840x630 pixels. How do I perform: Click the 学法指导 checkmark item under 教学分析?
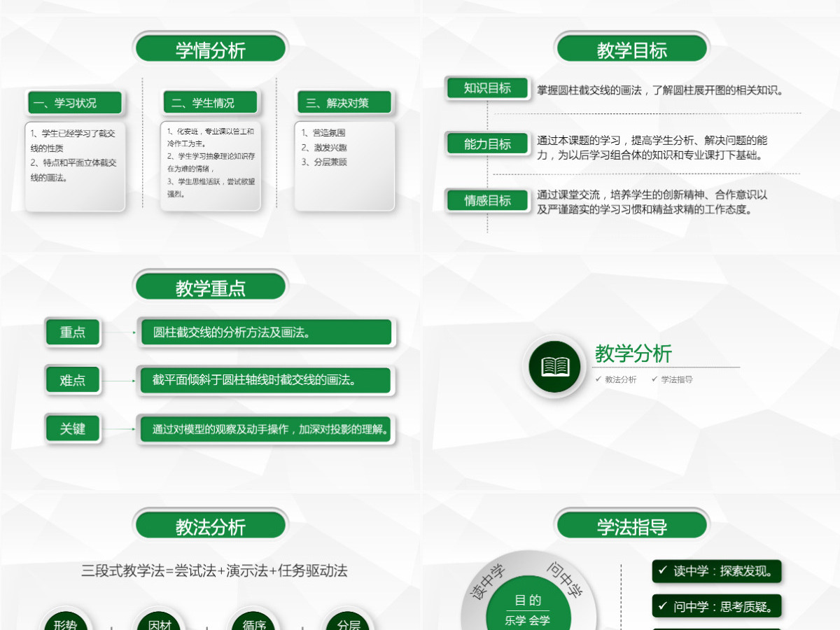(672, 379)
